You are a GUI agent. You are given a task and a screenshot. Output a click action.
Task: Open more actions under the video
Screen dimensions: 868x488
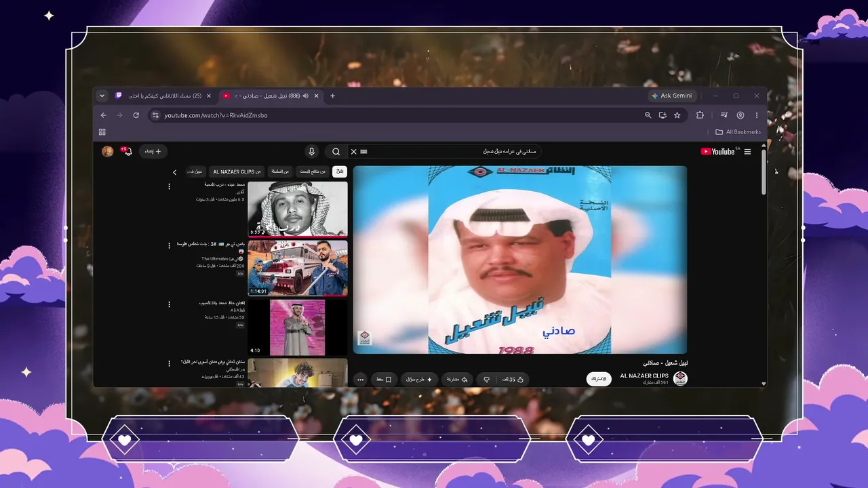coord(360,380)
